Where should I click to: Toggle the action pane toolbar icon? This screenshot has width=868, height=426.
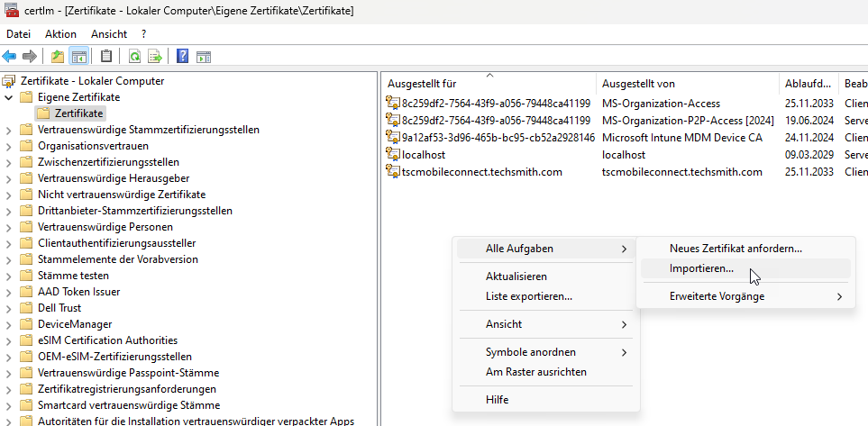204,57
